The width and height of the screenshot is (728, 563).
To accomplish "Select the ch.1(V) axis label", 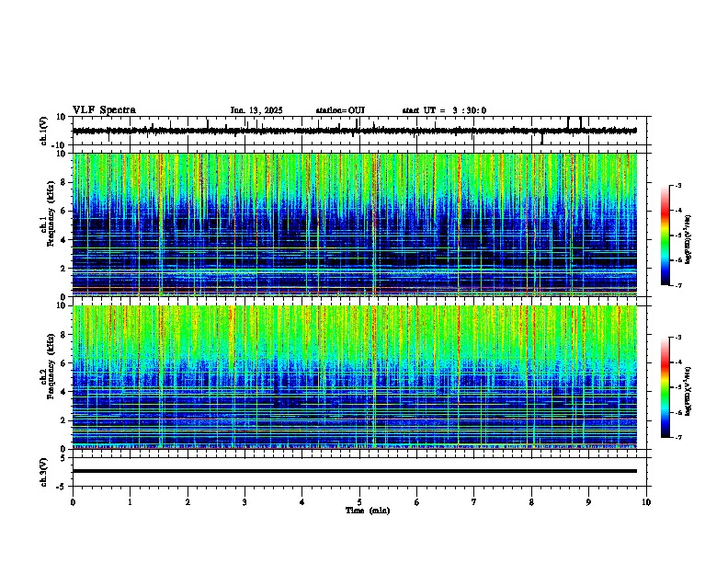I will (x=44, y=131).
